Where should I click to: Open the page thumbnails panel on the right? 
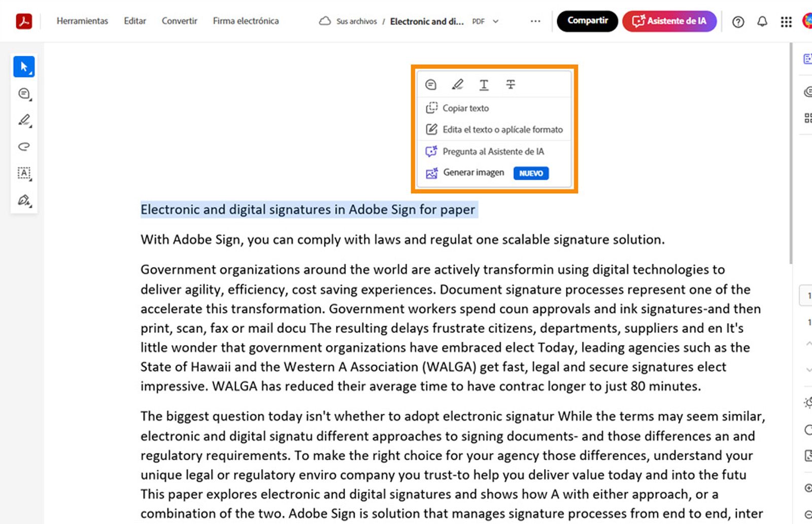[x=808, y=118]
